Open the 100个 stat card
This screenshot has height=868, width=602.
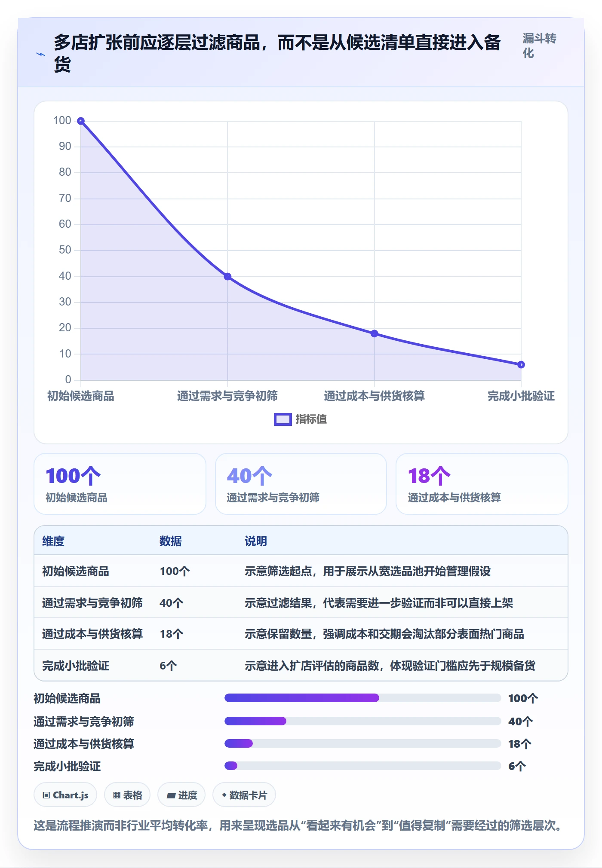tap(120, 484)
